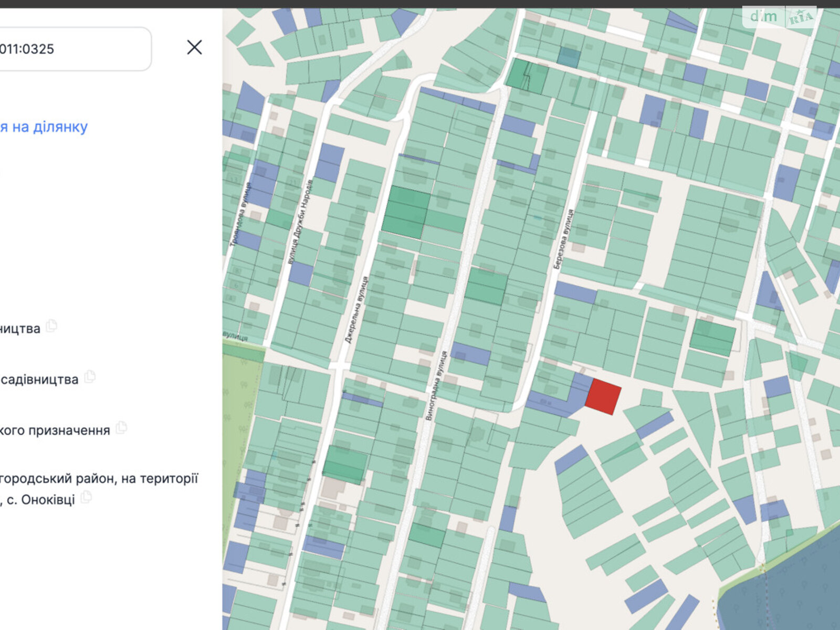Screen dimensions: 840x630
Task: Click the 'Виноградна вулиця' street label
Action: [x=436, y=386]
